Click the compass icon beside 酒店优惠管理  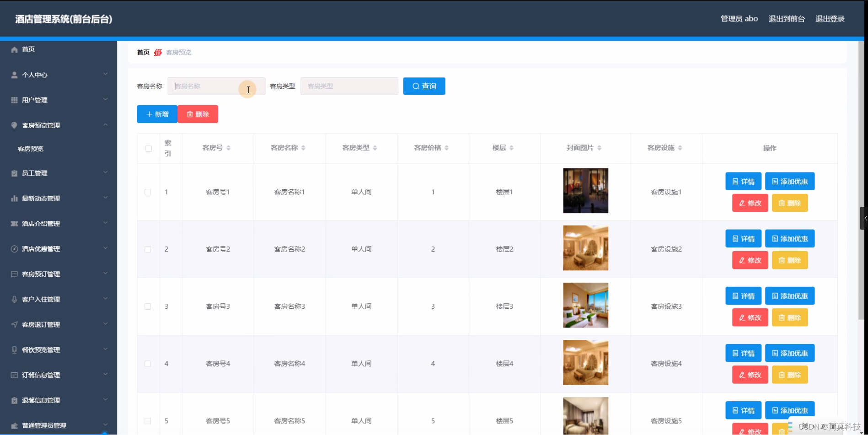(x=14, y=248)
